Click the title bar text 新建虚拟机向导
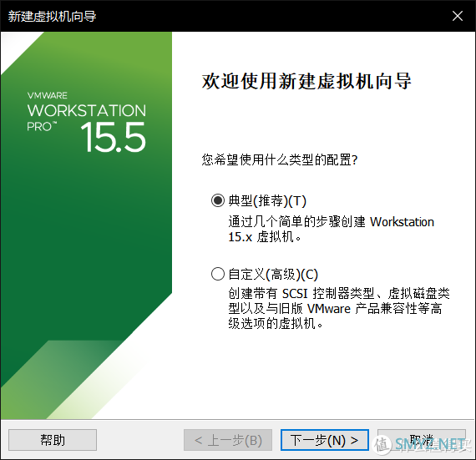The height and width of the screenshot is (460, 476). coord(52,16)
